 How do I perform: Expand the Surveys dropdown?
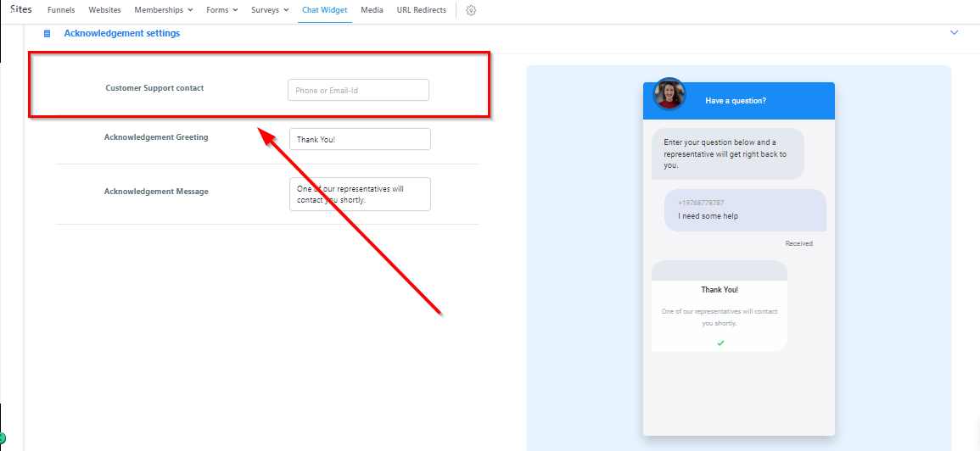coord(270,10)
